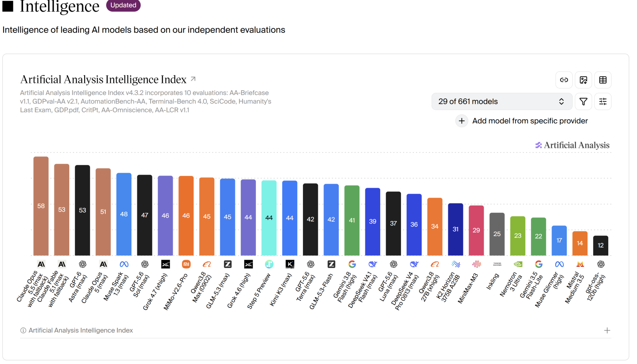The image size is (637, 364).
Task: Open the external arrow next to Intelligence Index title
Action: 193,79
